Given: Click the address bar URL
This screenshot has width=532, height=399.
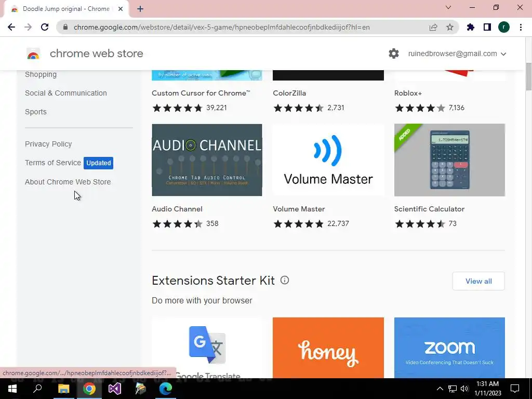Looking at the screenshot, I should click(221, 27).
